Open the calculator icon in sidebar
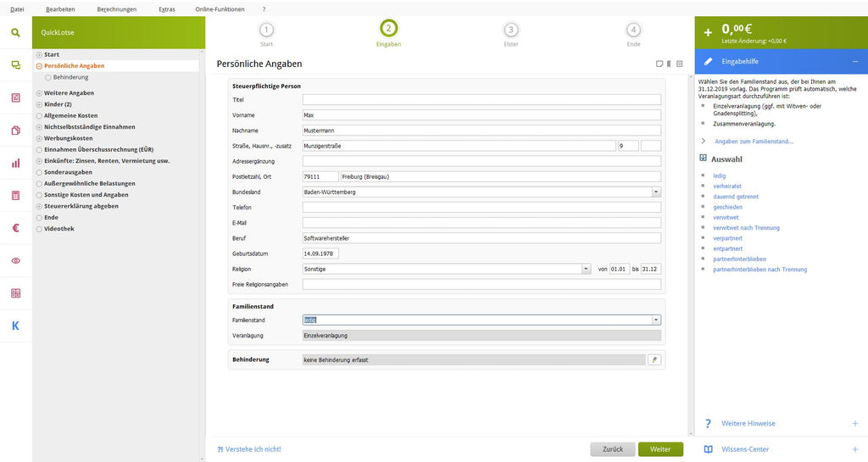Image resolution: width=868 pixels, height=462 pixels. (x=15, y=195)
